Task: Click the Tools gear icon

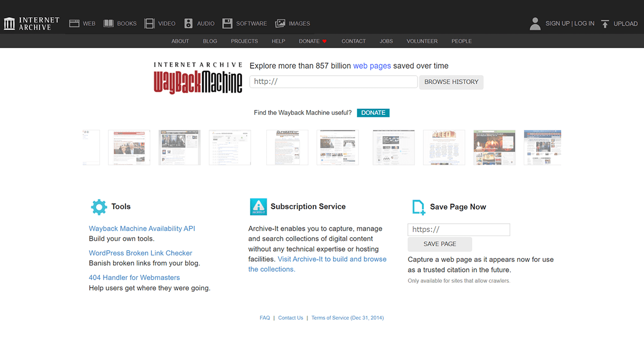Action: click(x=99, y=207)
